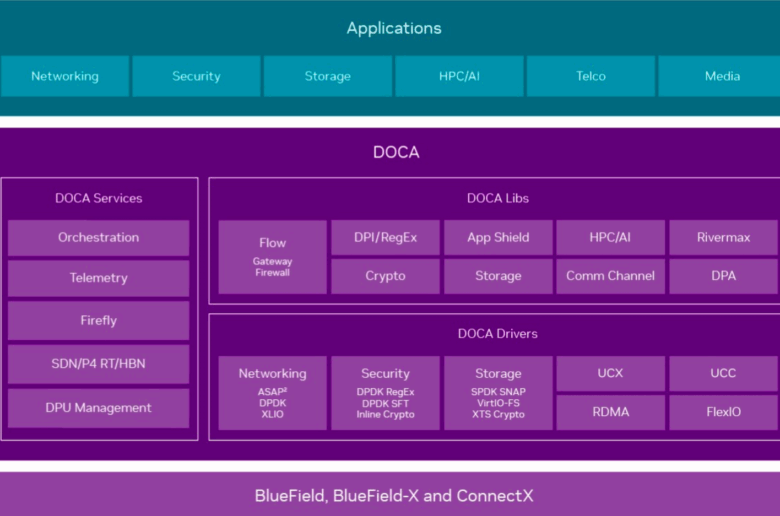Select the Crypto library block
This screenshot has width=780, height=516.
pos(386,276)
